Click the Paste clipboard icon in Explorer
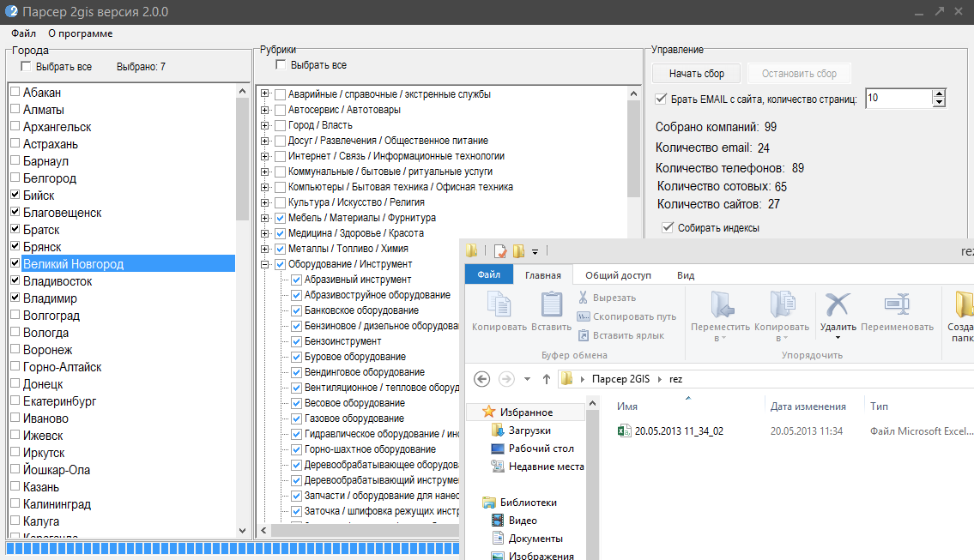Screen dimensions: 974x560 [551, 304]
